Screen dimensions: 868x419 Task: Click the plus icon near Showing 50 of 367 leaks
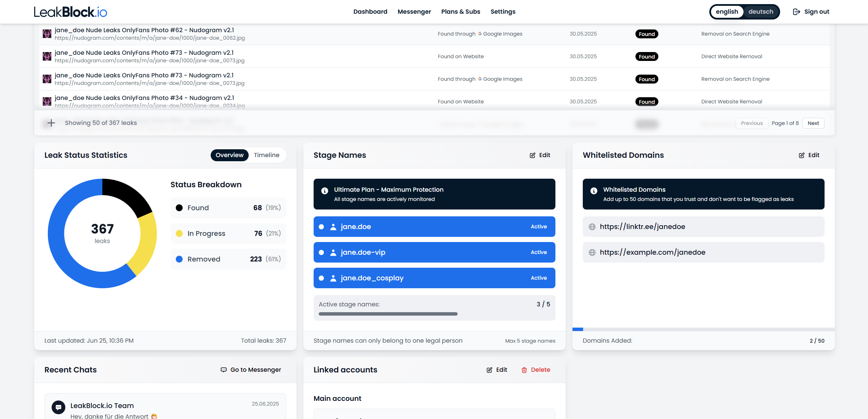point(51,123)
